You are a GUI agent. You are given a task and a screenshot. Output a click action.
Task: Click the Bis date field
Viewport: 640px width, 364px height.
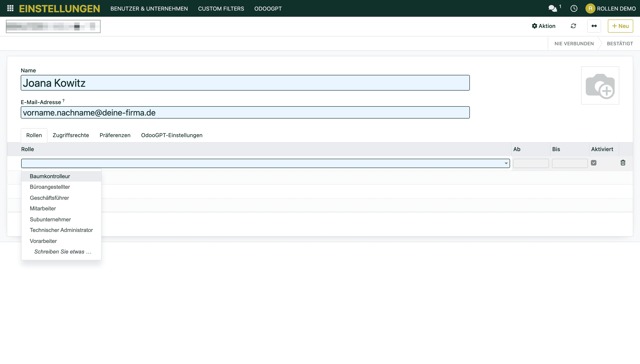pos(570,163)
